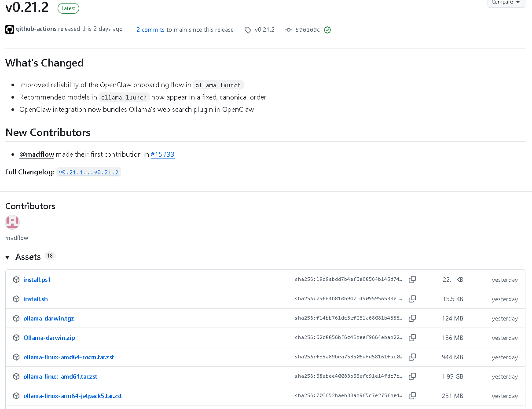The image size is (532, 409).
Task: Copy sha256 for install.sh
Action: (412, 299)
